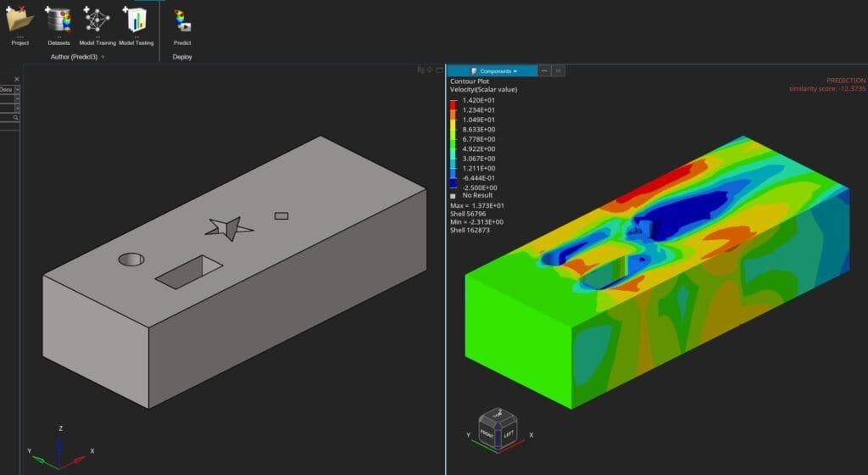Screen dimensions: 868x475
Task: Click the similarity score text
Action: coord(827,89)
